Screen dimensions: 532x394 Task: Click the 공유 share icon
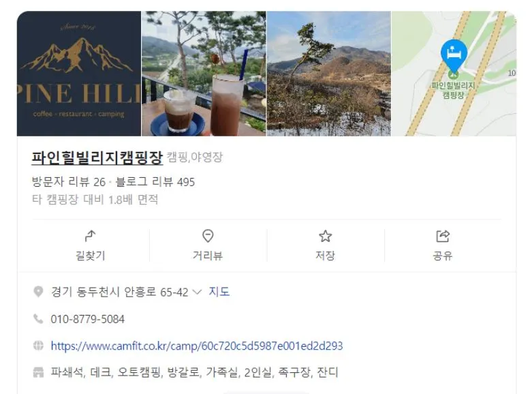coord(443,236)
